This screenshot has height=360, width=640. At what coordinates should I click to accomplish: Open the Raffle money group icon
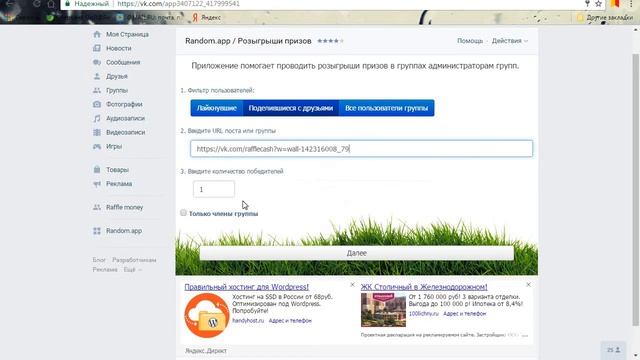pyautogui.click(x=97, y=207)
